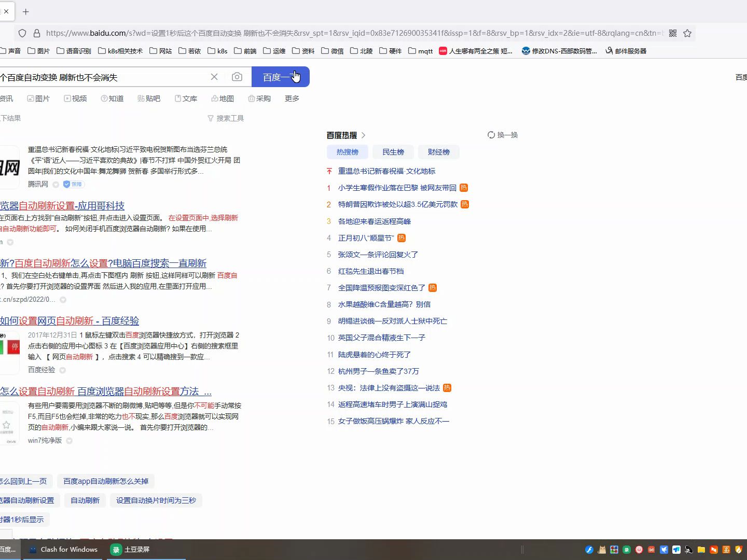Click the padlock site info icon
The height and width of the screenshot is (560, 747).
coord(37,33)
